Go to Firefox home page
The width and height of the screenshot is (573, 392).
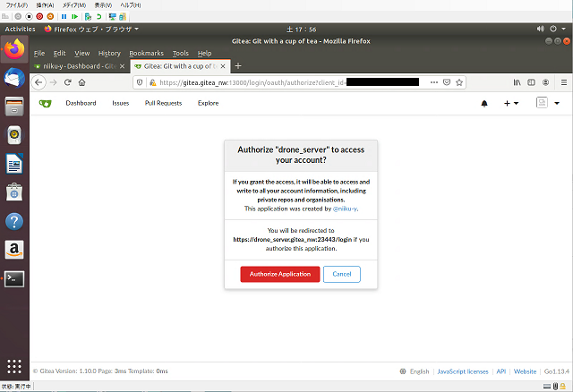point(81,82)
